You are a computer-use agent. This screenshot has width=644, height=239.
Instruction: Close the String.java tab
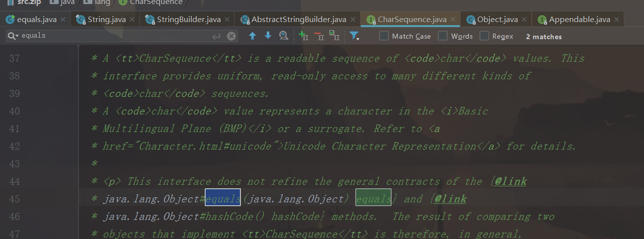click(133, 20)
